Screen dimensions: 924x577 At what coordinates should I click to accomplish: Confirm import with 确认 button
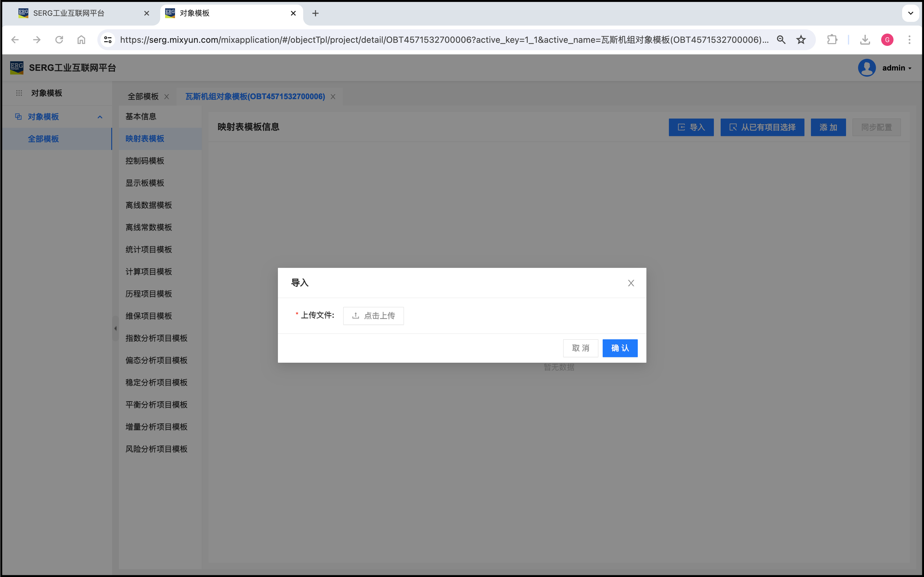tap(620, 348)
